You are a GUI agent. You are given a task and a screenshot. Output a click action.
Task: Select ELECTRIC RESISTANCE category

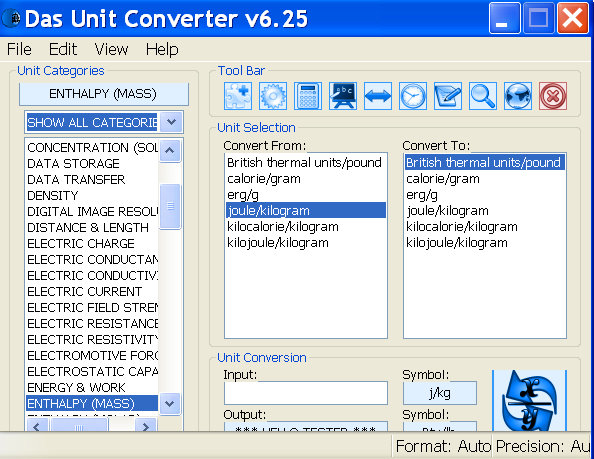[92, 323]
